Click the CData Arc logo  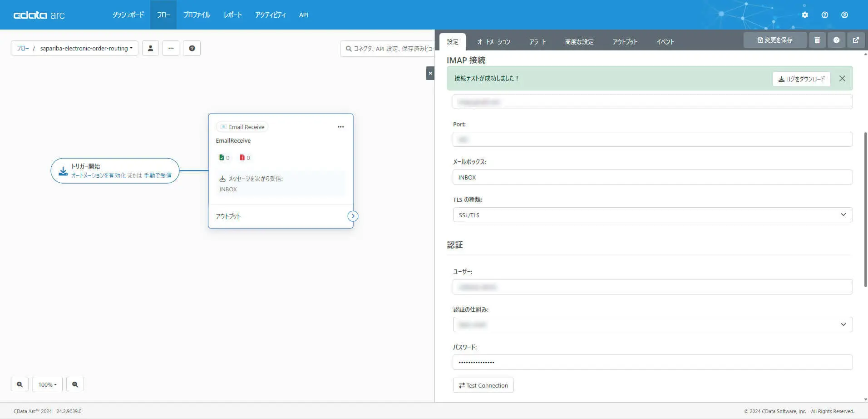click(x=39, y=15)
